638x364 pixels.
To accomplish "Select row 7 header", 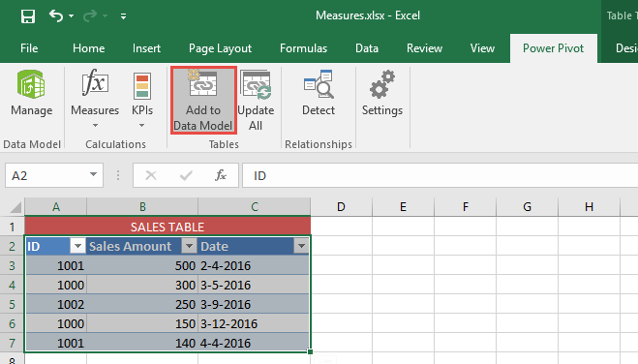I will [13, 343].
